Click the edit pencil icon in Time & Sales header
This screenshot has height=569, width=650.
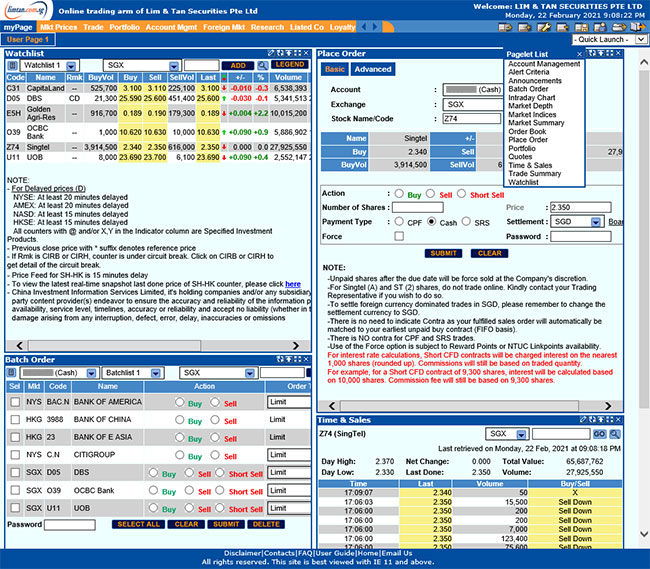point(583,419)
